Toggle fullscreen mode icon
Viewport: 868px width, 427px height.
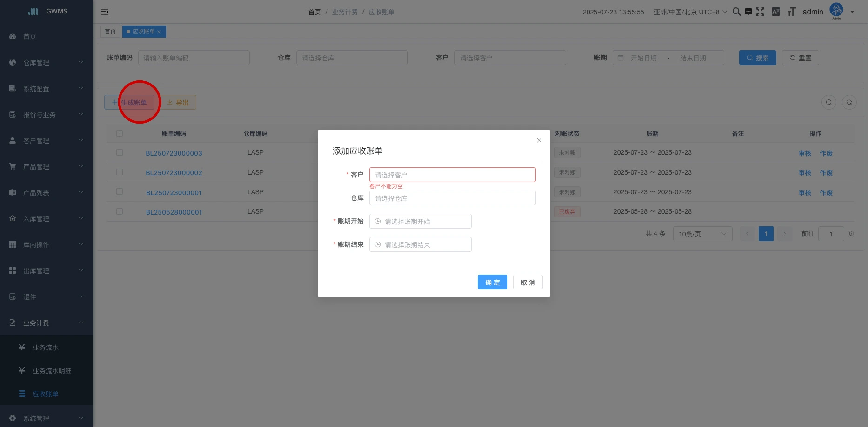[x=760, y=12]
